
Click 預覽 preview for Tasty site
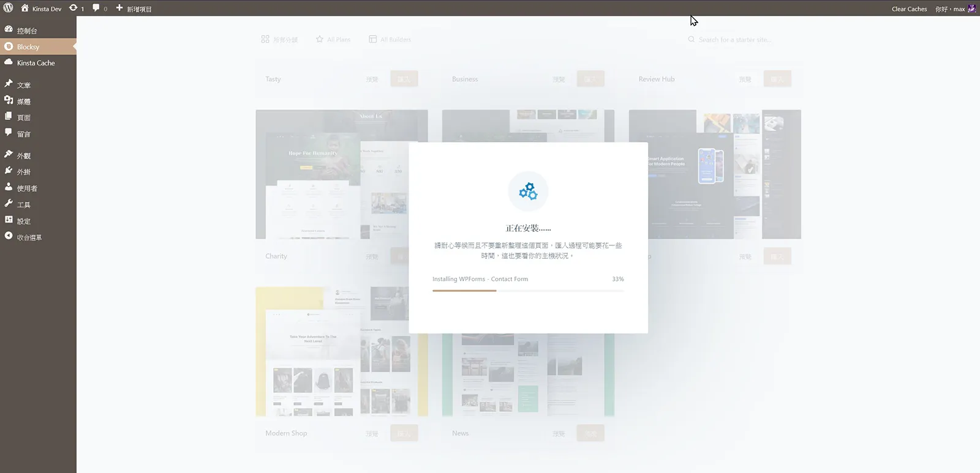pyautogui.click(x=372, y=79)
